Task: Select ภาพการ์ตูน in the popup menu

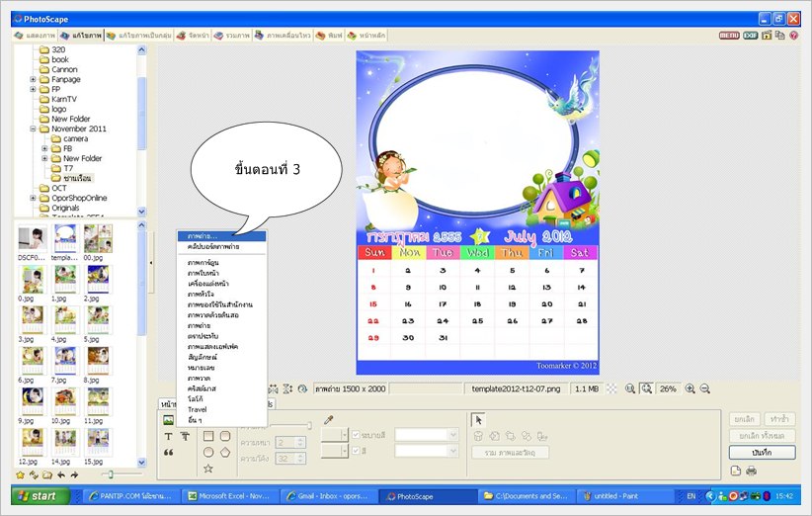Action: (x=221, y=263)
